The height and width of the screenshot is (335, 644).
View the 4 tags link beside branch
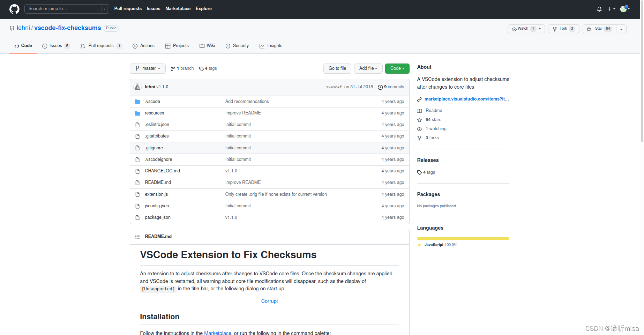pos(208,68)
